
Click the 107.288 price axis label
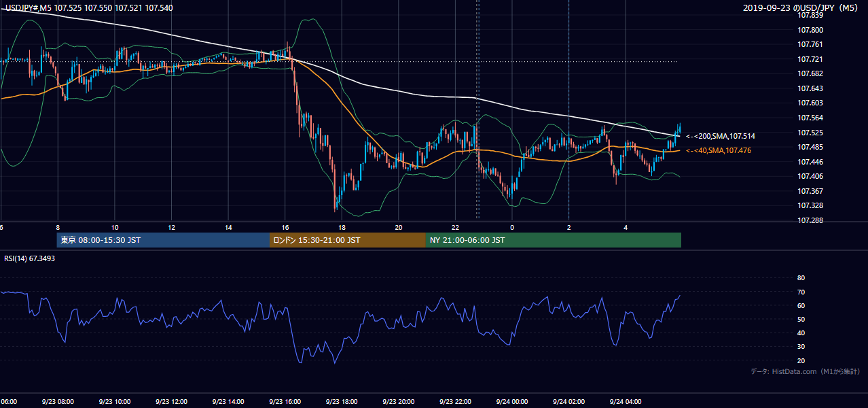pyautogui.click(x=810, y=220)
